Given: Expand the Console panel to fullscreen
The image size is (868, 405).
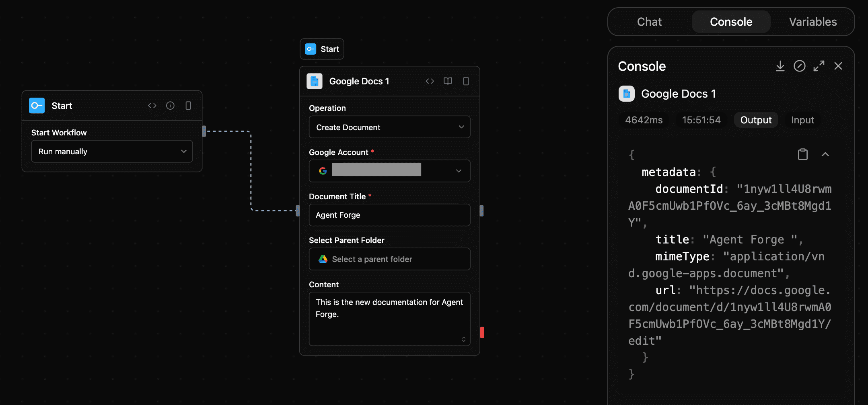Looking at the screenshot, I should coord(819,66).
